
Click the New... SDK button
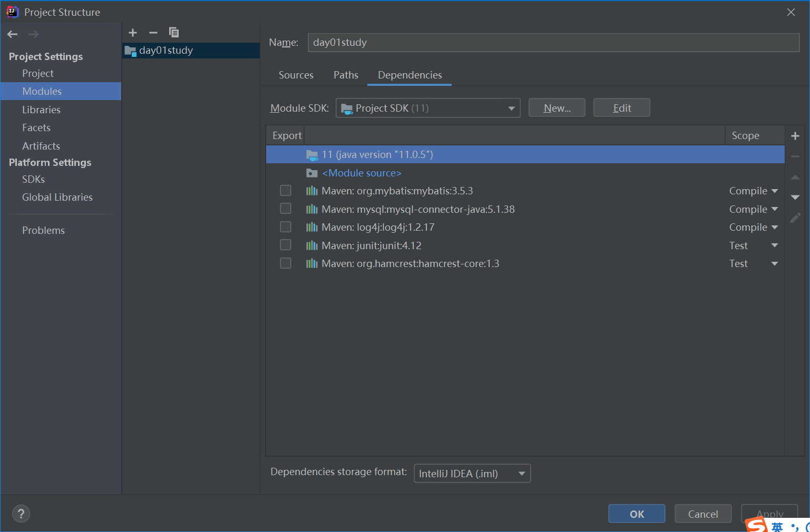coord(557,108)
